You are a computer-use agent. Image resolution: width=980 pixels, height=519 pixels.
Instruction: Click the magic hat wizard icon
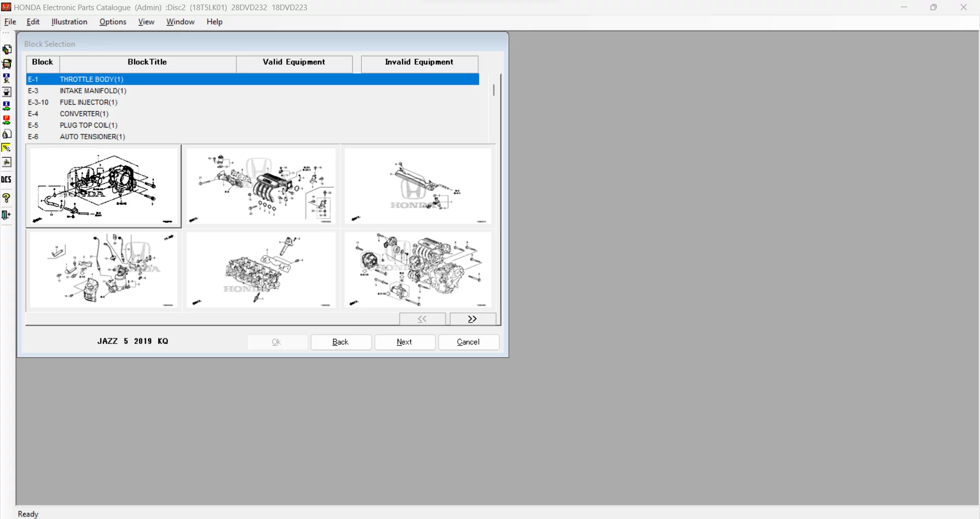(7, 92)
